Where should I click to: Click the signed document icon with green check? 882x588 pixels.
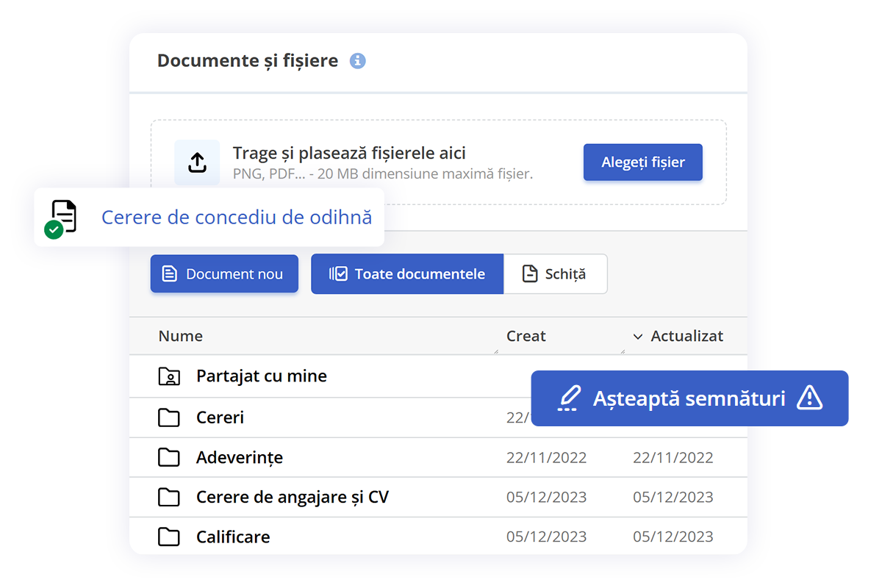point(61,219)
